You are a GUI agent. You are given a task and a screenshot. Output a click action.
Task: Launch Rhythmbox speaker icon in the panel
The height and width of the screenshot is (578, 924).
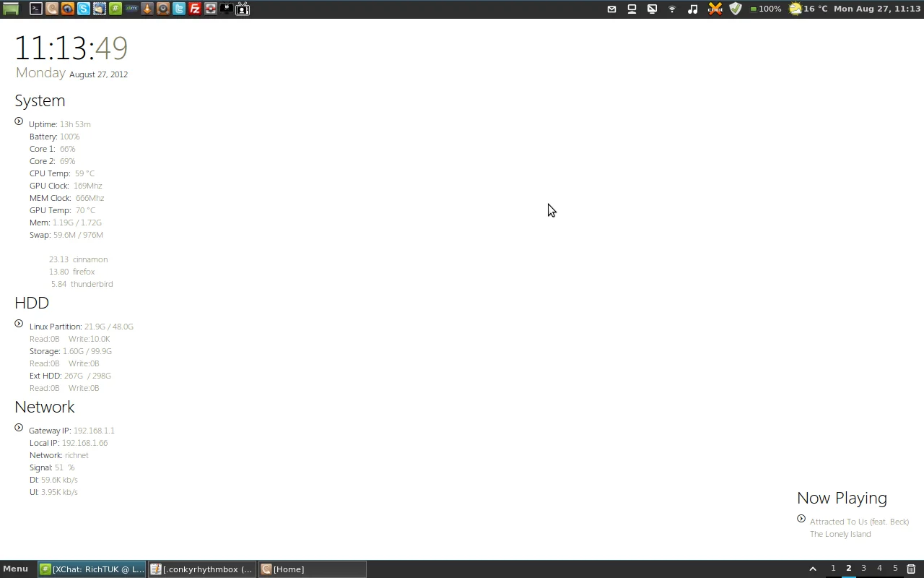click(x=163, y=9)
